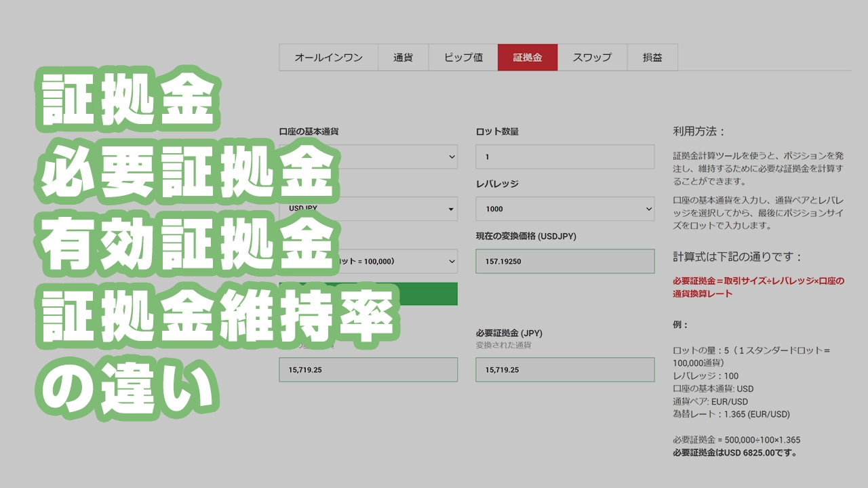Click the chevron on the base currency dropdown
This screenshot has width=868, height=488.
[451, 157]
